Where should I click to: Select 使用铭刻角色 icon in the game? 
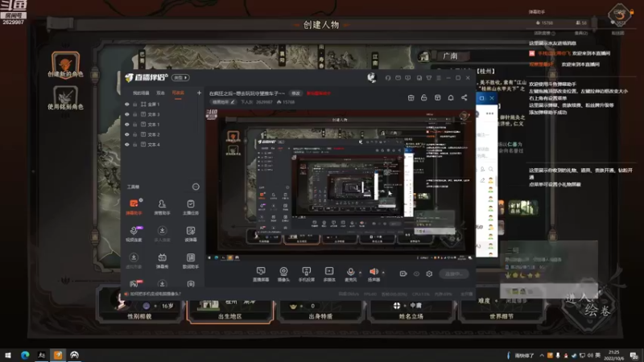click(65, 98)
